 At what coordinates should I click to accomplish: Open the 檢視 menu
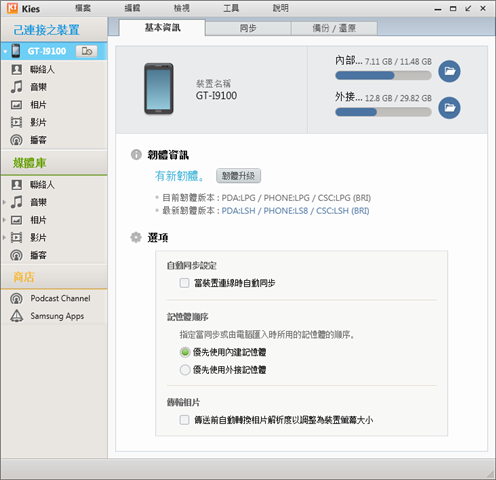click(182, 8)
